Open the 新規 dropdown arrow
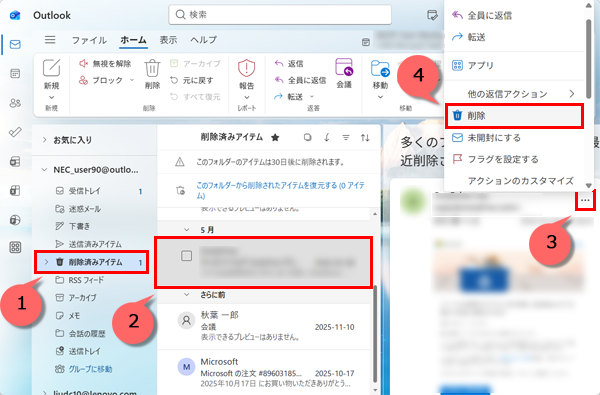This screenshot has height=395, width=600. tap(52, 97)
